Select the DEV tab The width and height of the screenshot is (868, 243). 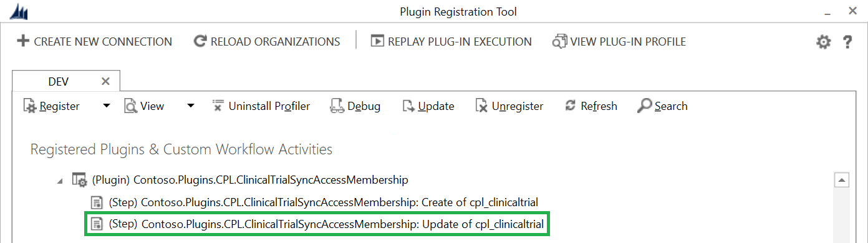point(59,81)
